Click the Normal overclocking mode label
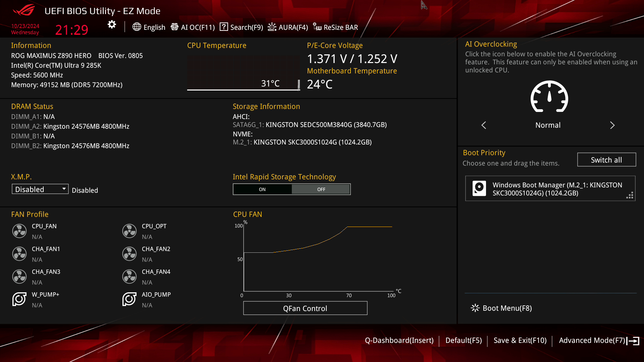 pyautogui.click(x=548, y=125)
